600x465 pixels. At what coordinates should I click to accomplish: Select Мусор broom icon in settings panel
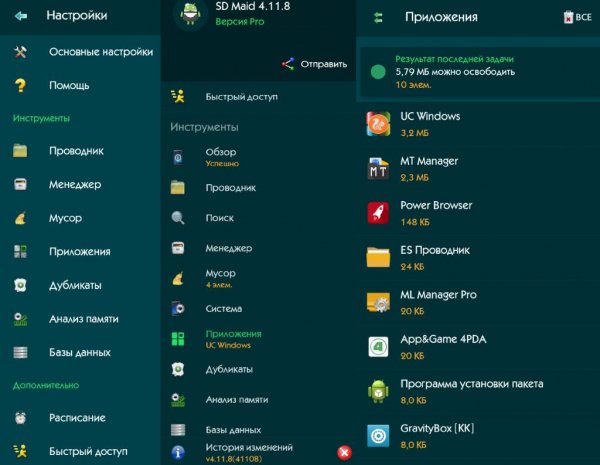tap(20, 218)
